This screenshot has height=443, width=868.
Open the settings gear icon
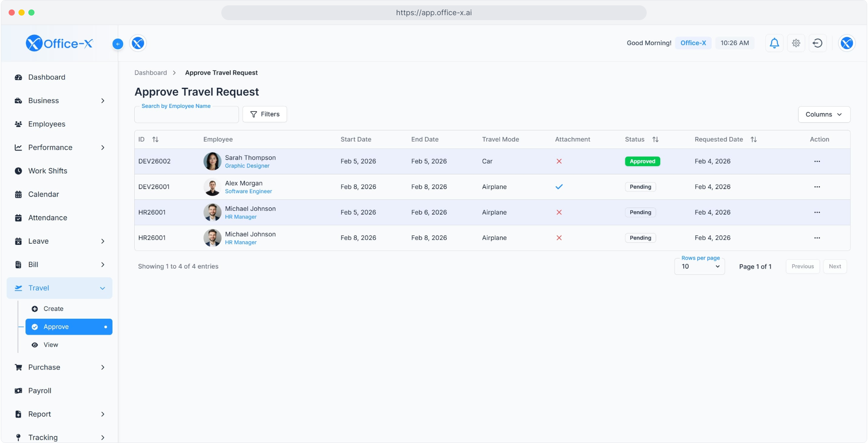pyautogui.click(x=796, y=43)
